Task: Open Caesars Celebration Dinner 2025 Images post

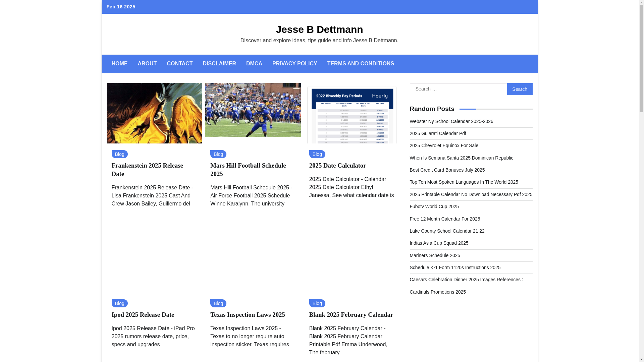Action: click(x=466, y=280)
